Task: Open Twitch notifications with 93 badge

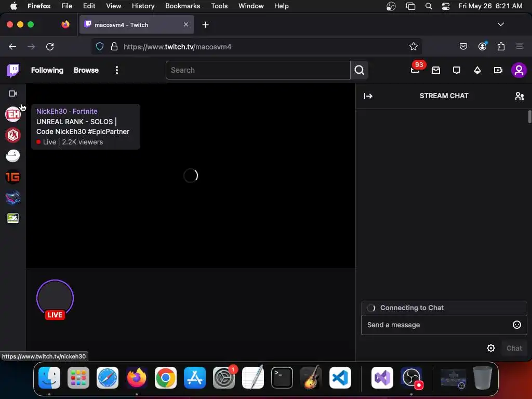Action: [x=415, y=70]
